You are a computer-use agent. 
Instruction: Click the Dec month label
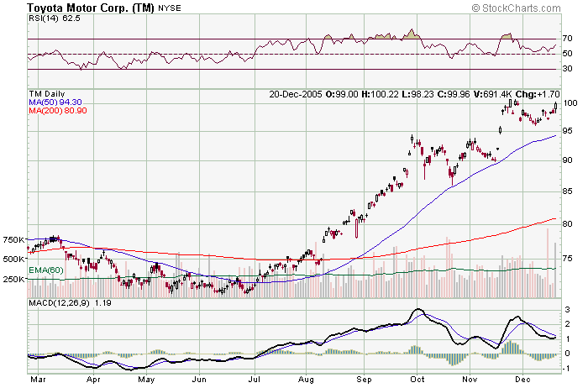pyautogui.click(x=522, y=380)
